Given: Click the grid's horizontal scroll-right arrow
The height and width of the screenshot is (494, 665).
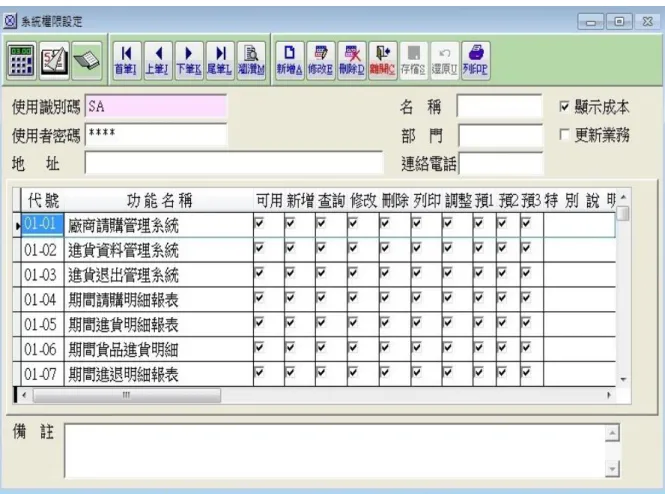Looking at the screenshot, I should click(609, 395).
